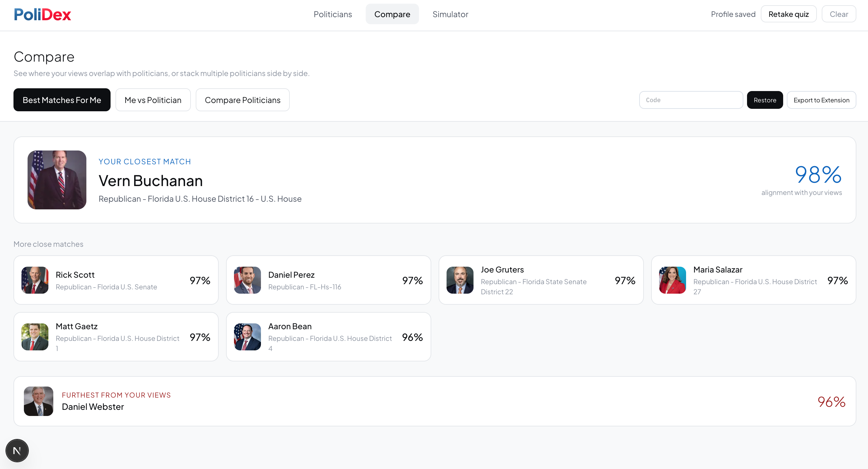Click Daniel Perez's avatar thumbnail
This screenshot has height=469, width=868.
247,280
